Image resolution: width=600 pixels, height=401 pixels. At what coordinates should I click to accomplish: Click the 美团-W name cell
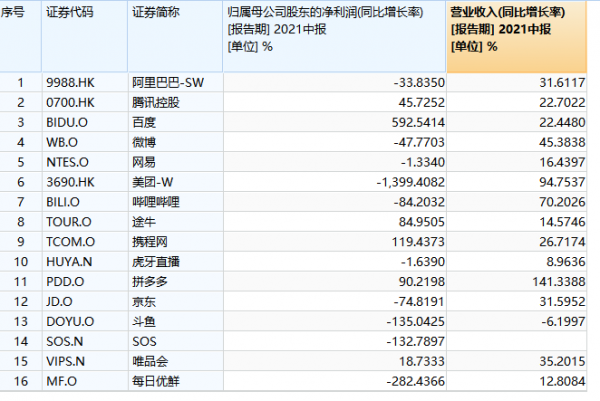coord(176,182)
